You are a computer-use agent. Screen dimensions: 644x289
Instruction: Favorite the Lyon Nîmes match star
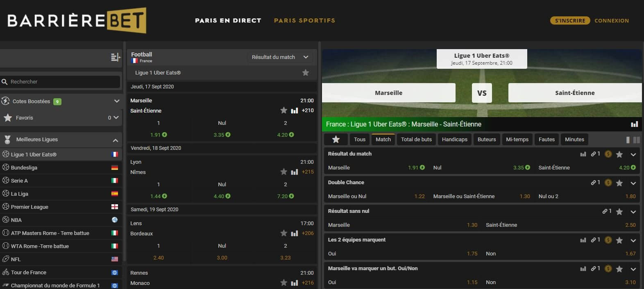[283, 172]
